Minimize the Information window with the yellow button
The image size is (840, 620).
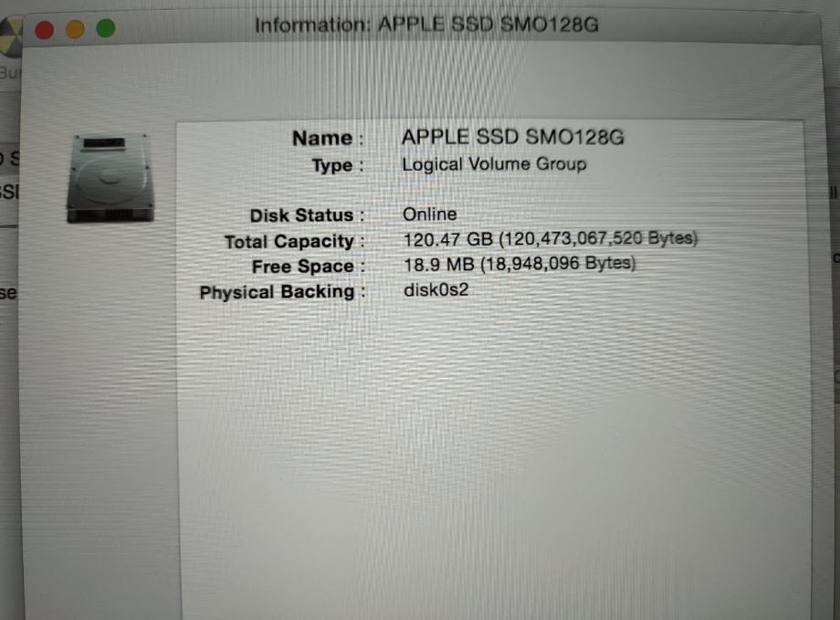pyautogui.click(x=75, y=29)
